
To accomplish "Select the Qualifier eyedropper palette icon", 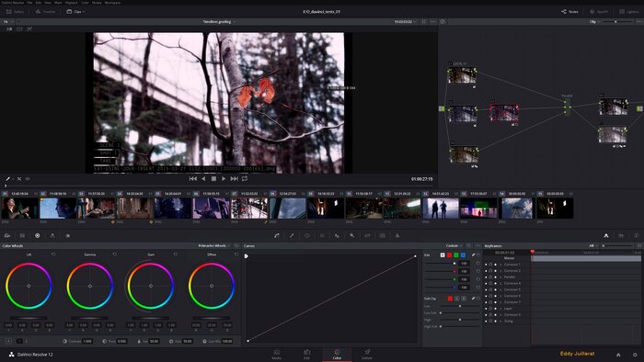I will coord(292,236).
